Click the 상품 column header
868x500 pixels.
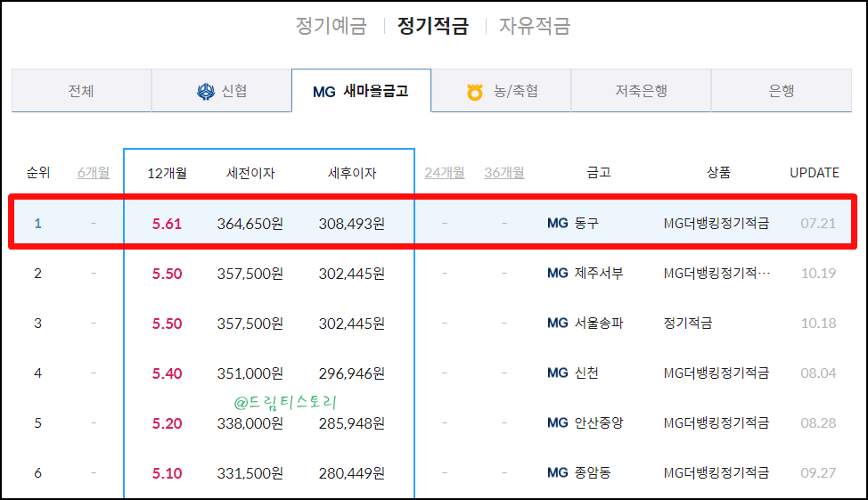pyautogui.click(x=718, y=173)
